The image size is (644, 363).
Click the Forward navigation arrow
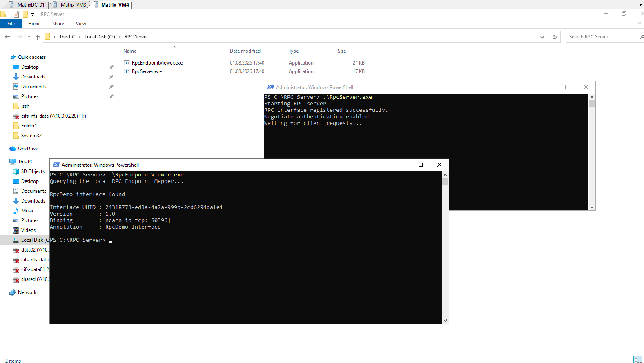[19, 37]
